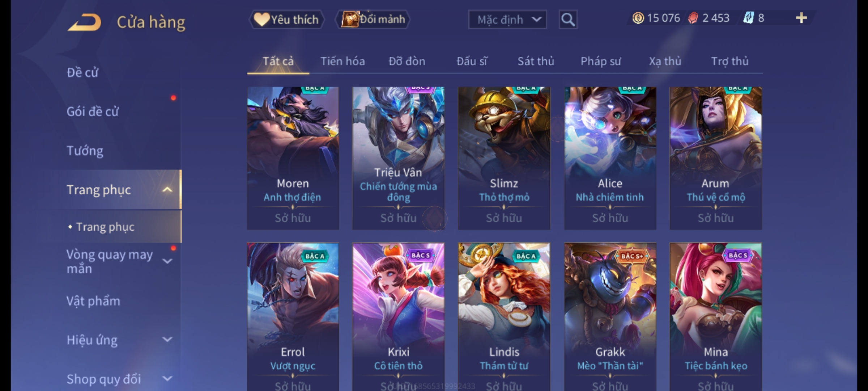The height and width of the screenshot is (391, 868).
Task: Expand the Vòng quay may mắn section
Action: (x=167, y=261)
